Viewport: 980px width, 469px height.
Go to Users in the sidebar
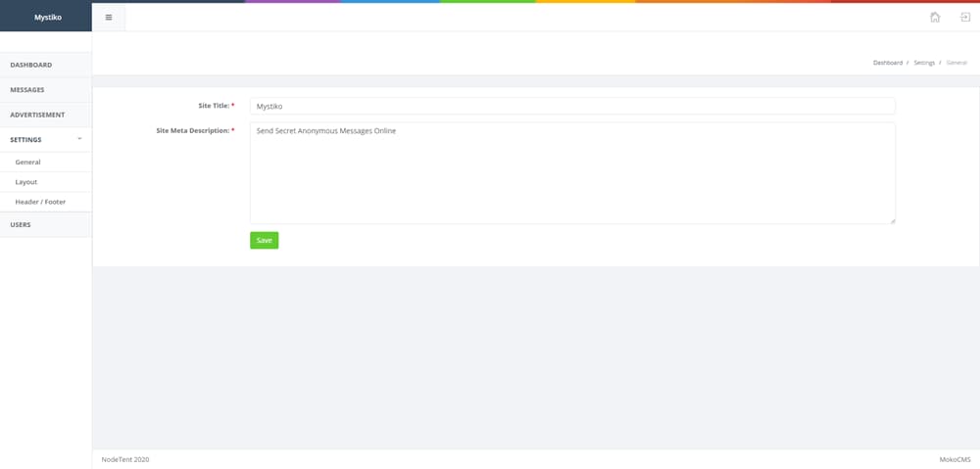[x=21, y=225]
